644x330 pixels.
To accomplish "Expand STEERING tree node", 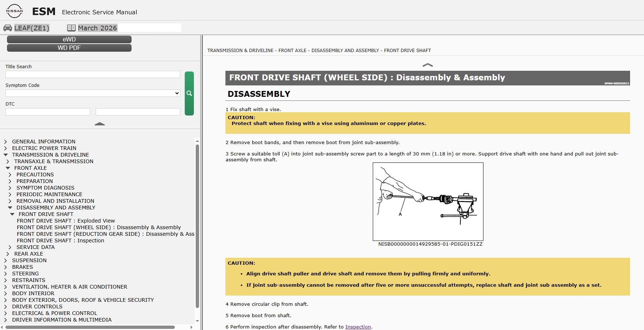I will [5, 274].
